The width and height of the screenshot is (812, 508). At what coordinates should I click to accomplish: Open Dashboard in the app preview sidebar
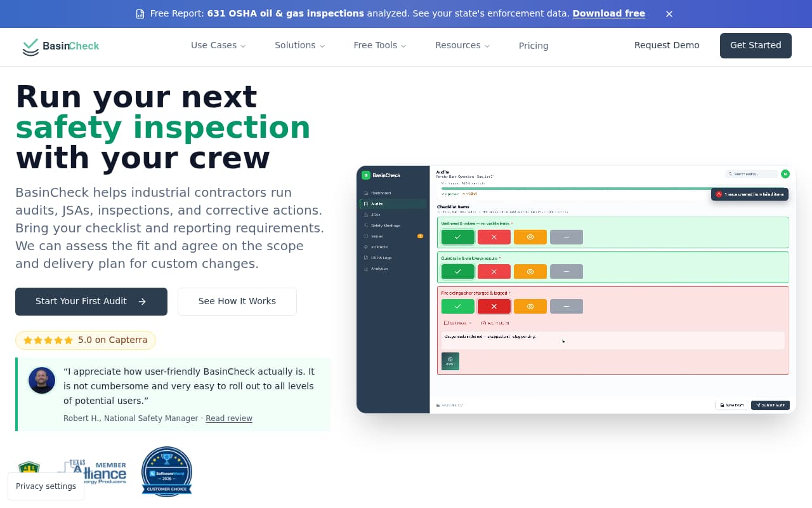click(393, 193)
